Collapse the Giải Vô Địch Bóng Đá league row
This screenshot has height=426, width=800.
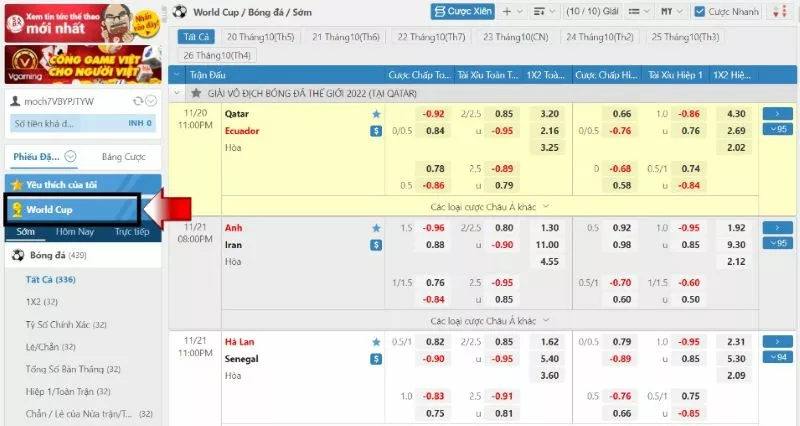point(178,92)
